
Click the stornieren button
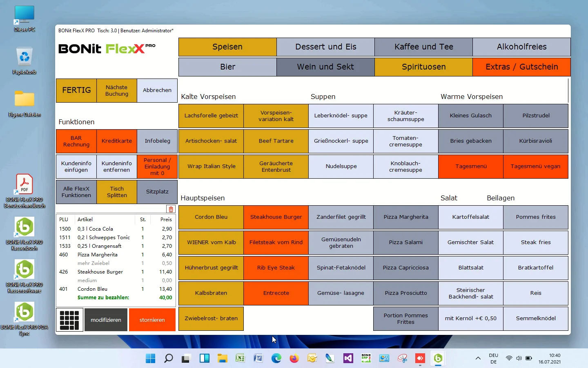(x=152, y=320)
